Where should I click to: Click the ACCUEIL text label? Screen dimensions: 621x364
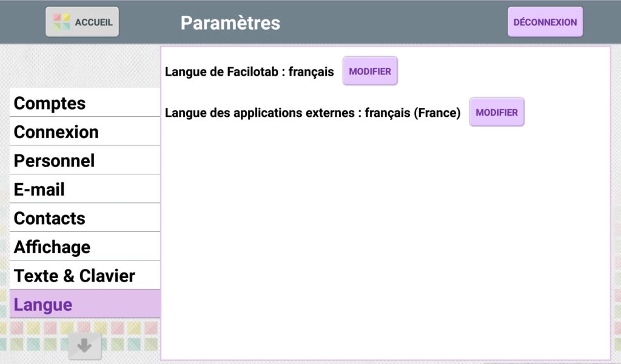click(93, 22)
